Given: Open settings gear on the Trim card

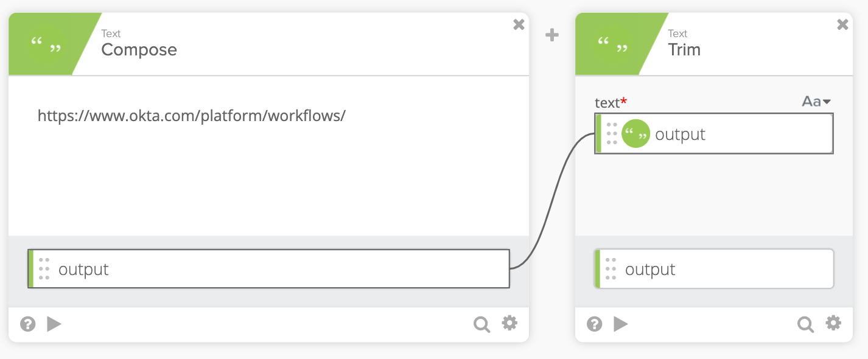Looking at the screenshot, I should [833, 324].
